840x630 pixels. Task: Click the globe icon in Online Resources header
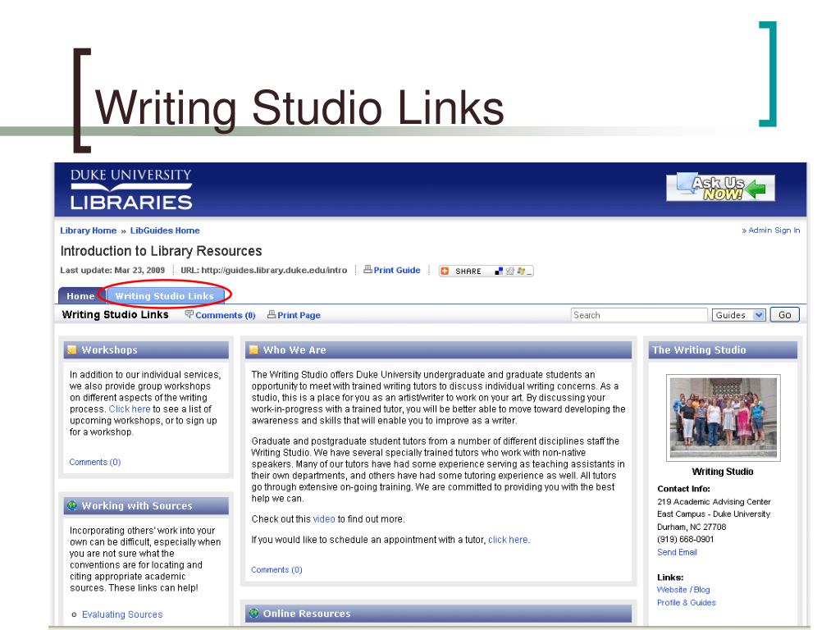click(x=254, y=613)
